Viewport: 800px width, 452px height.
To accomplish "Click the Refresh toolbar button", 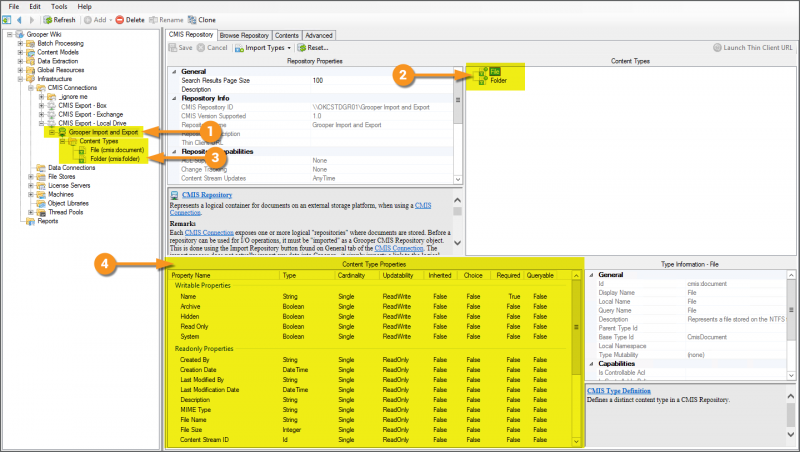I will [59, 20].
